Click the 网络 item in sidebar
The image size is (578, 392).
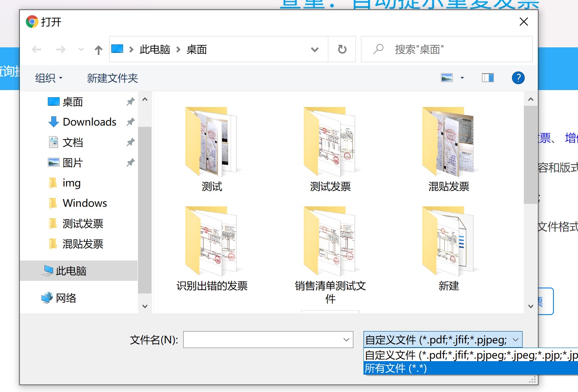coord(66,298)
